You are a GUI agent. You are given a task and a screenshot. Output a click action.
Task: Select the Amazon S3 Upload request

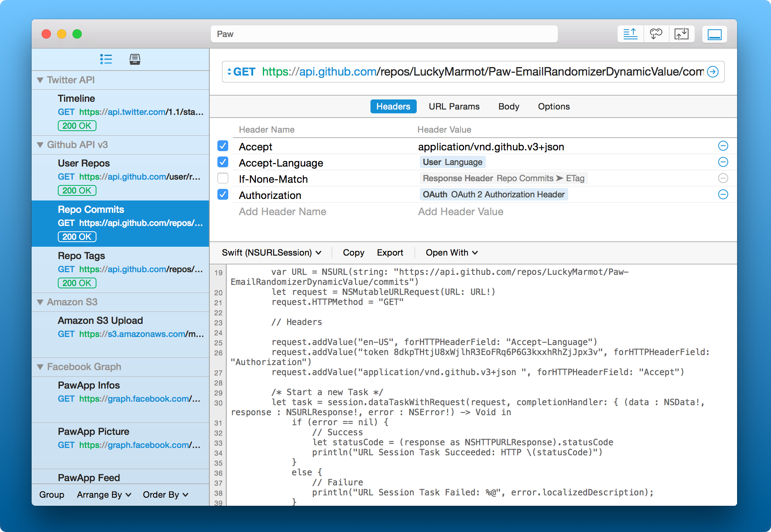coord(120,334)
